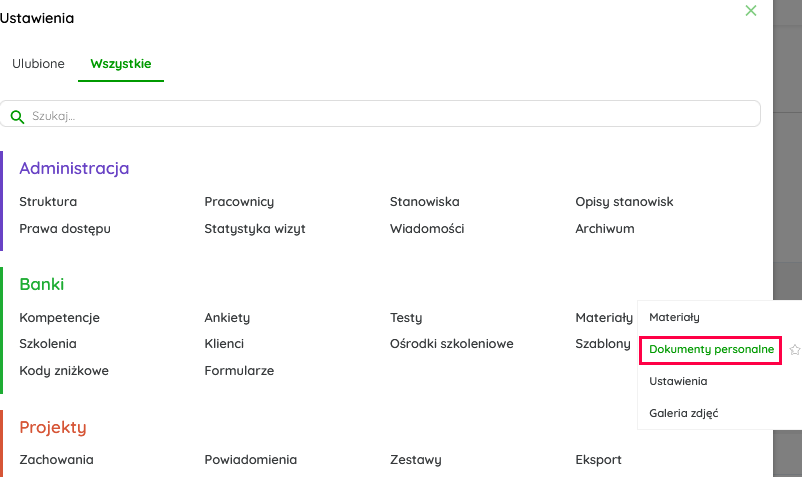The image size is (802, 477).
Task: Click Opisy stanowisk link
Action: (x=624, y=202)
